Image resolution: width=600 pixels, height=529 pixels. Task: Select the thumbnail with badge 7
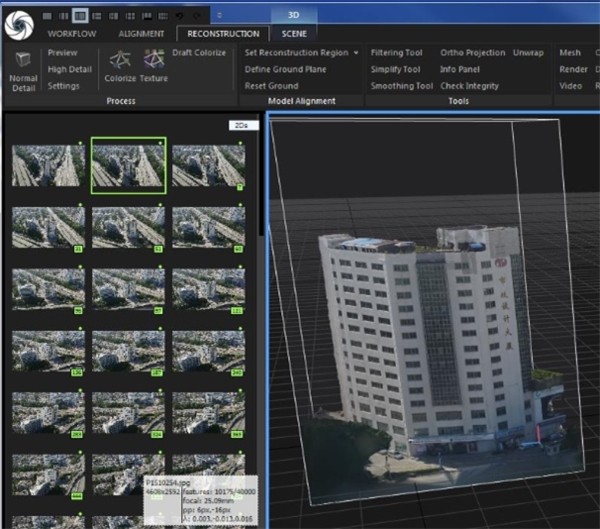209,165
